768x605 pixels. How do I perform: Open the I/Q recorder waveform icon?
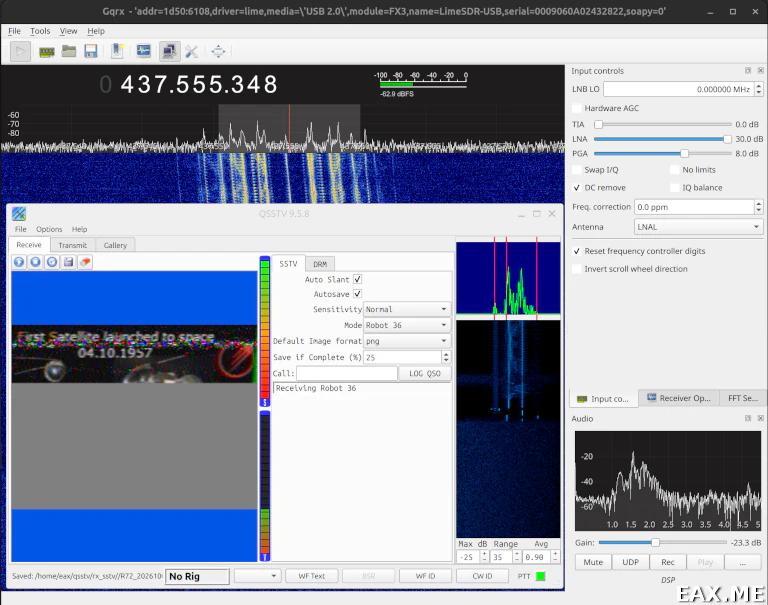tap(144, 51)
